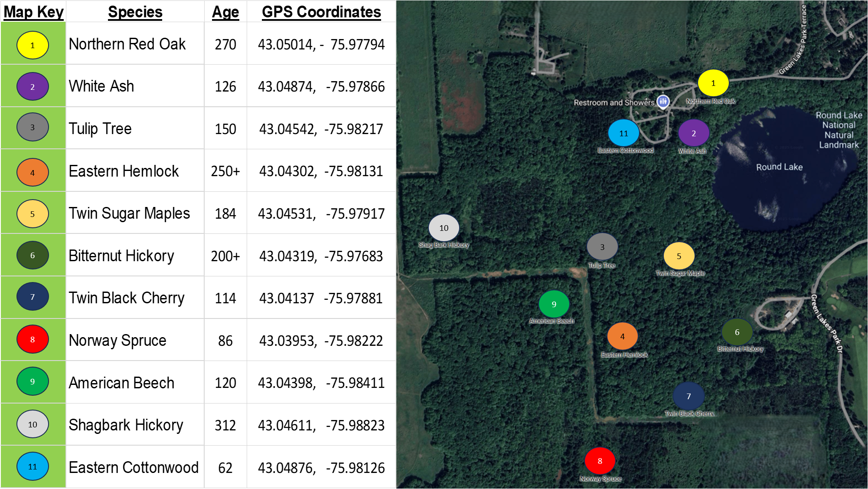Click dark green Bitternut Hickory map marker
The height and width of the screenshot is (489, 868).
pos(737,332)
